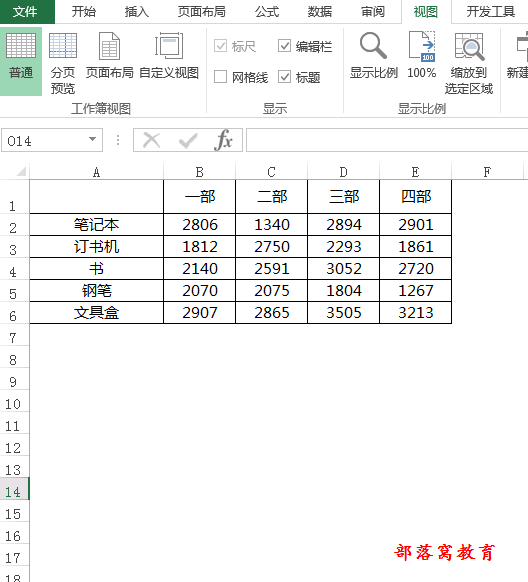Open the 文件 file menu

pos(25,12)
